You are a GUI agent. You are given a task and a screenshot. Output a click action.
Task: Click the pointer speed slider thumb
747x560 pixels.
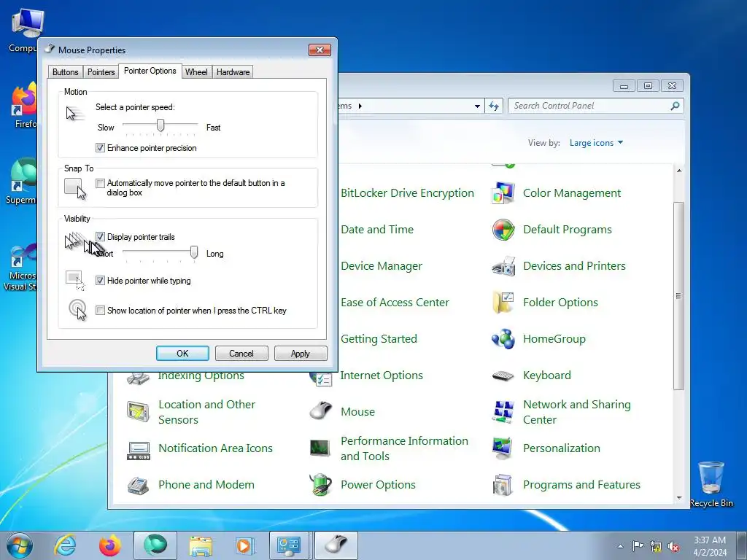pyautogui.click(x=160, y=125)
